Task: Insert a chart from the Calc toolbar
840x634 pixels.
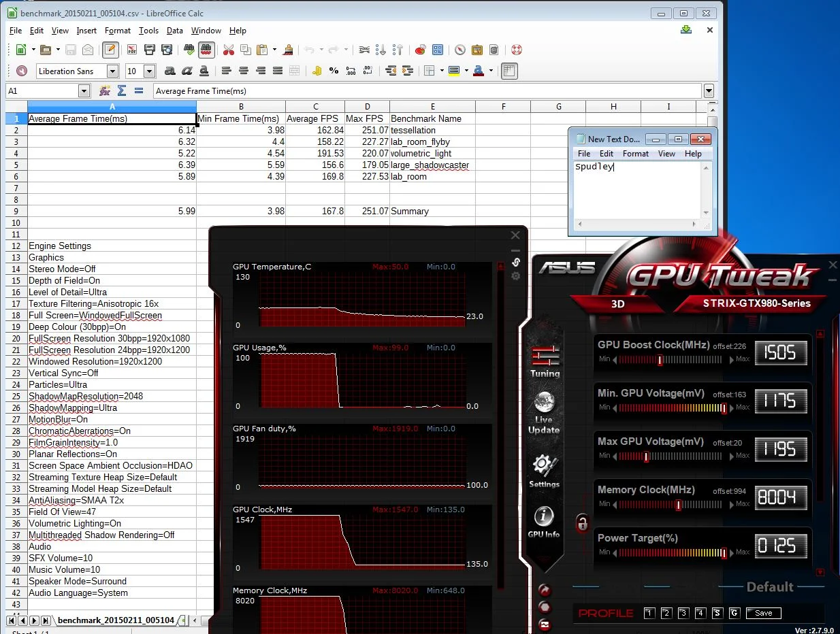Action: tap(420, 50)
